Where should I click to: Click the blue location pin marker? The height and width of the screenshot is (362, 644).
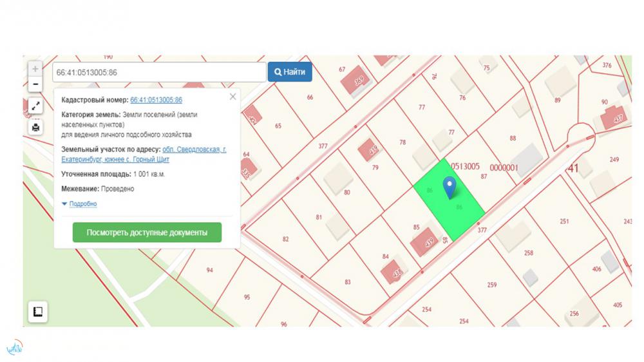pyautogui.click(x=451, y=186)
